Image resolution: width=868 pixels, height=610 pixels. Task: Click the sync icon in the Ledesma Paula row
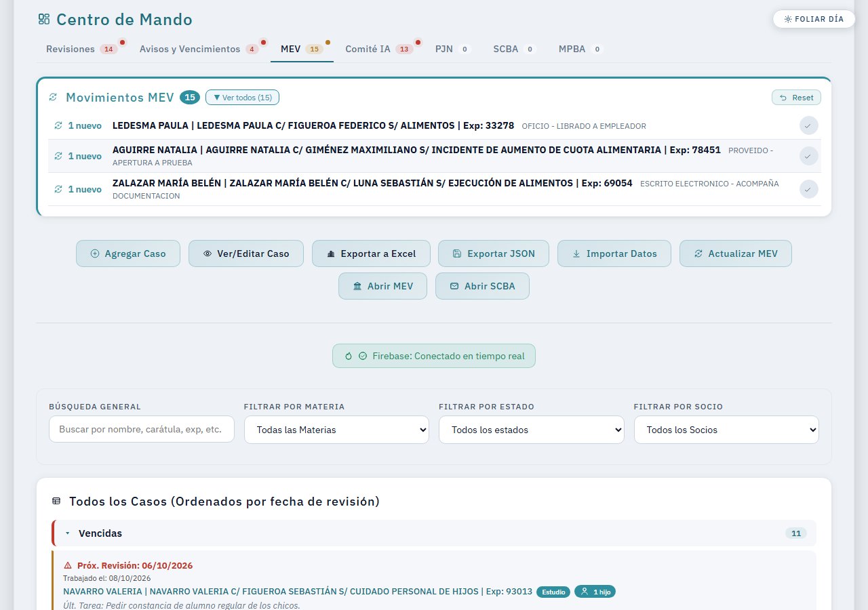(58, 125)
